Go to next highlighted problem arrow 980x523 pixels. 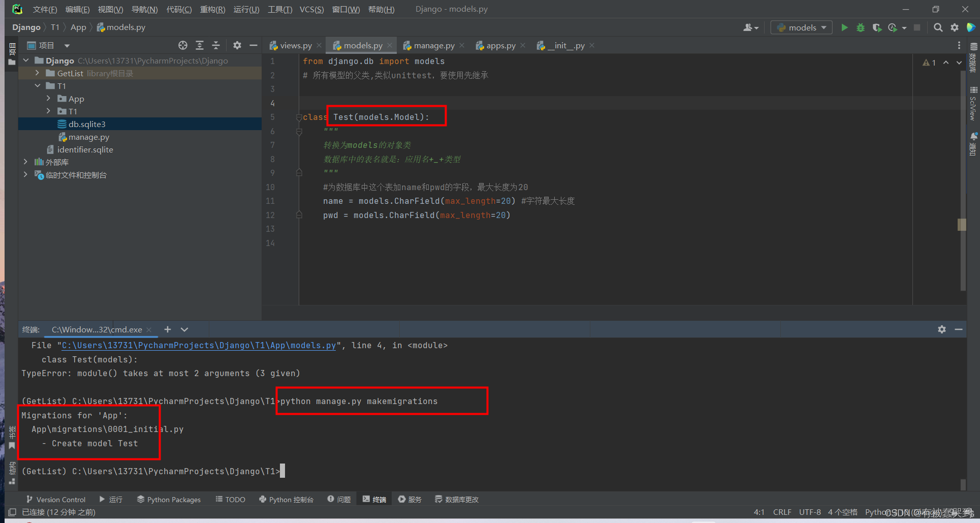959,63
